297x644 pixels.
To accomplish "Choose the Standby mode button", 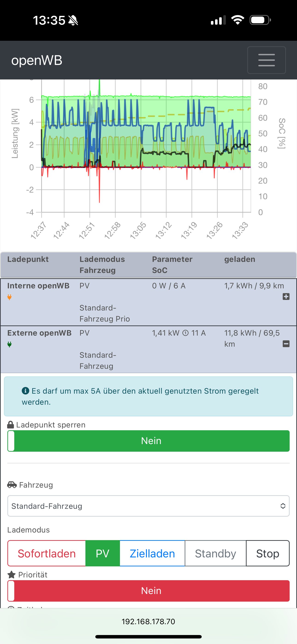I will pyautogui.click(x=215, y=553).
